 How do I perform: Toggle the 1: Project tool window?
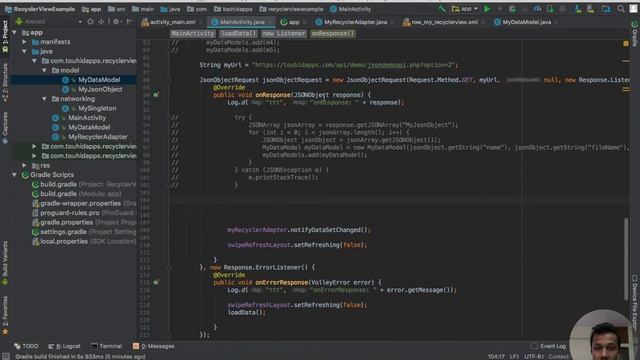pos(5,37)
